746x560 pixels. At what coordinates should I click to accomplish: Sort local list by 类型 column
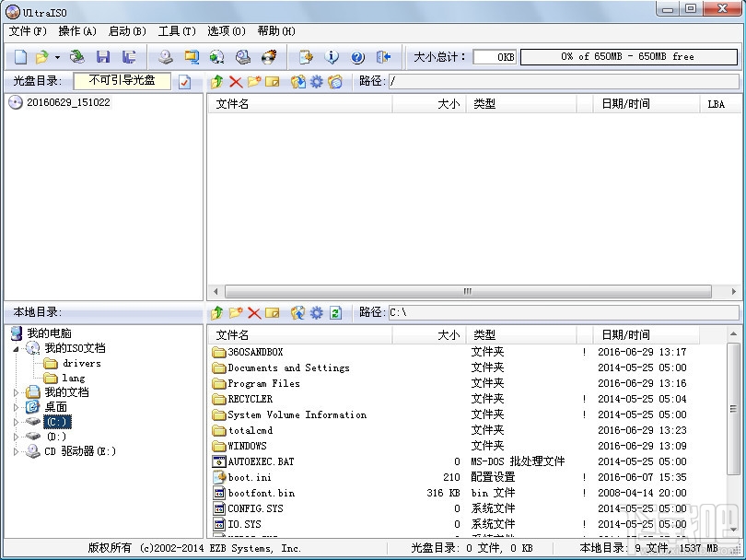coord(521,335)
